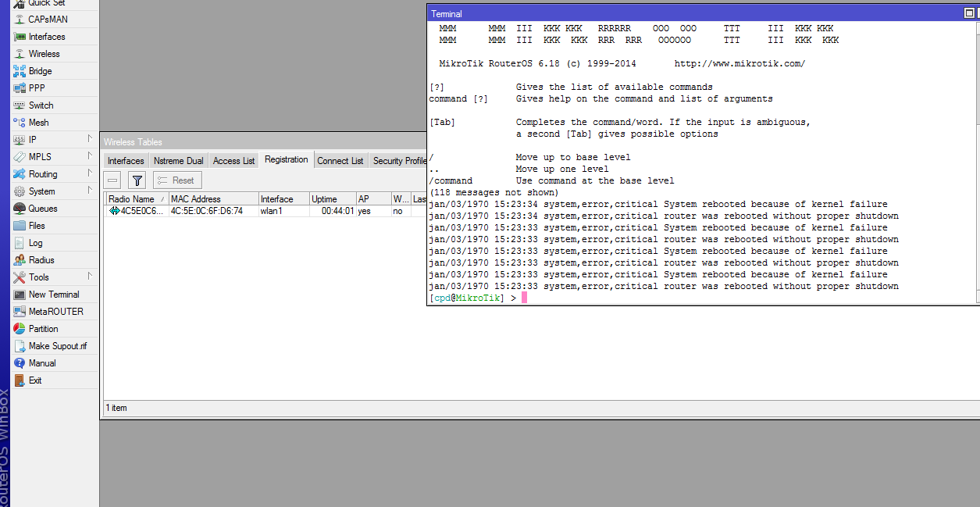
Task: Click the Wireless Tables window title
Action: pyautogui.click(x=134, y=142)
